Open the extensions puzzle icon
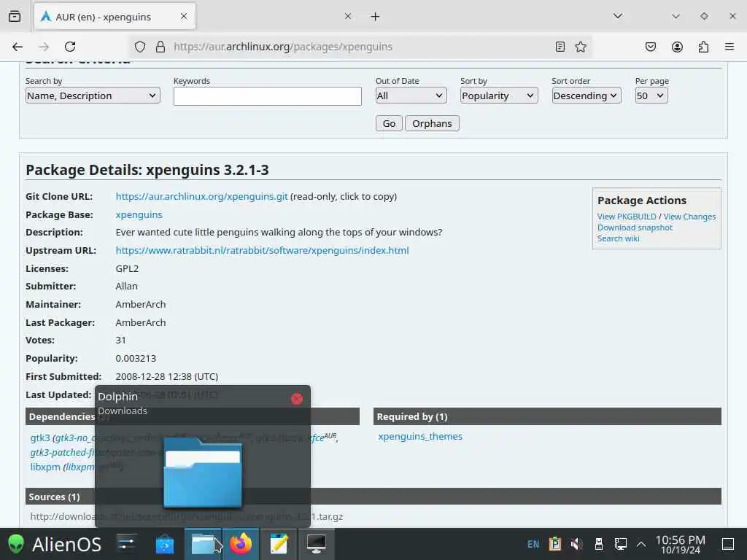 pos(703,47)
